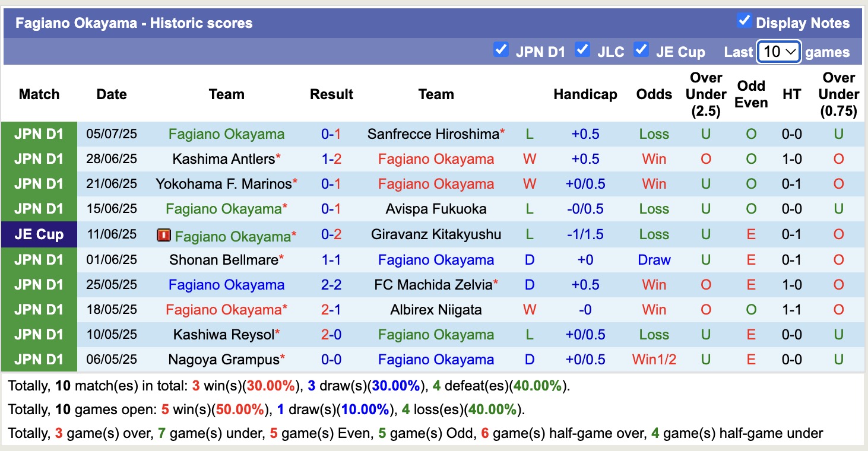This screenshot has height=451, width=868.
Task: Click the Kashima Antlers team link
Action: click(223, 159)
